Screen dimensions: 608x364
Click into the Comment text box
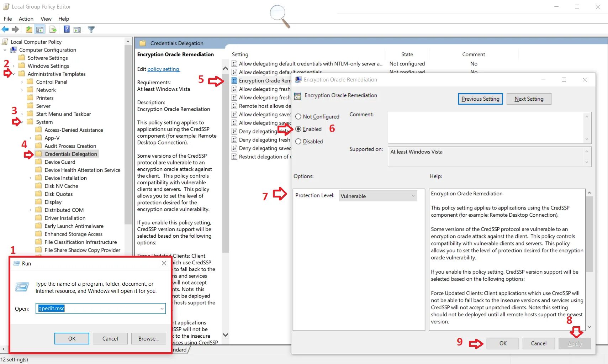tap(486, 127)
